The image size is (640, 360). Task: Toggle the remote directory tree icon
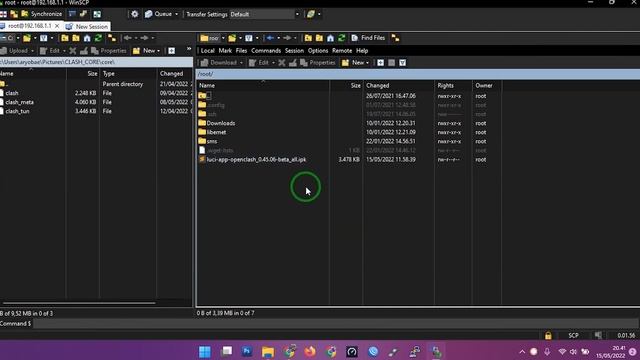pyautogui.click(x=395, y=38)
